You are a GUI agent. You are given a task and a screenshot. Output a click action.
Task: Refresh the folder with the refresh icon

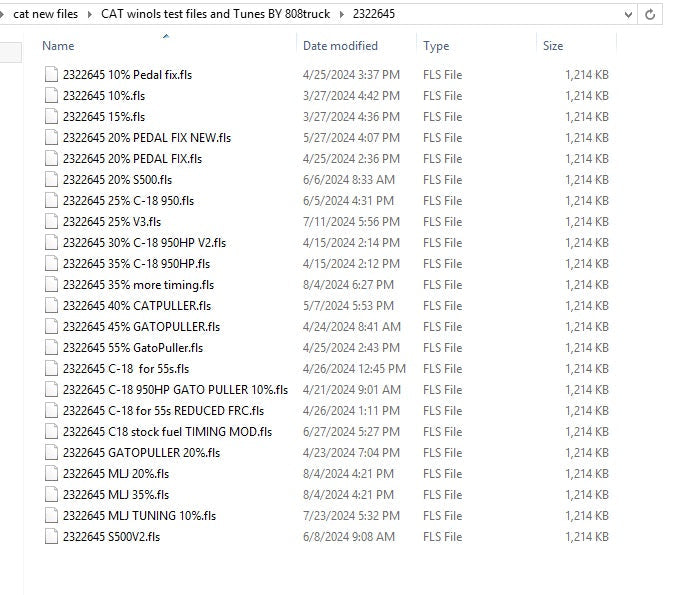[x=651, y=15]
